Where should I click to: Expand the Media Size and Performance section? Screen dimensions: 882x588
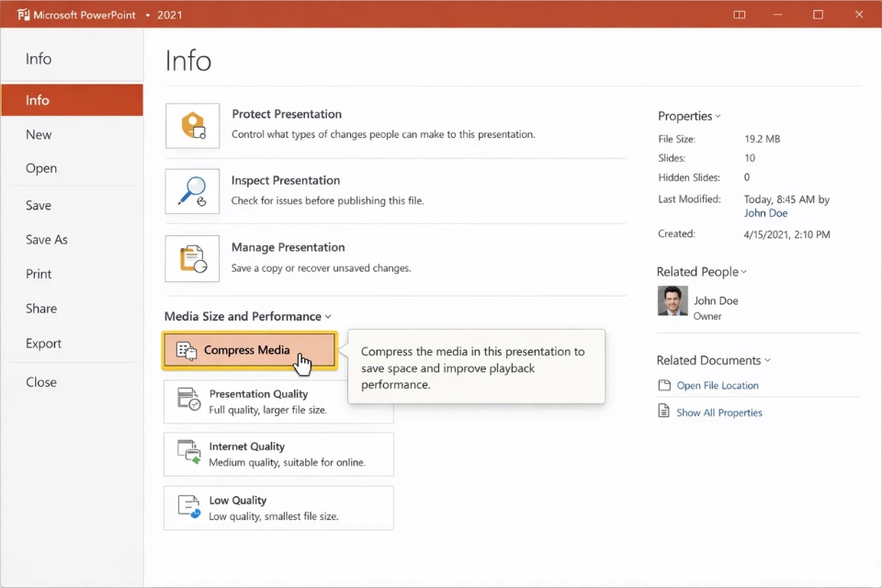point(247,316)
